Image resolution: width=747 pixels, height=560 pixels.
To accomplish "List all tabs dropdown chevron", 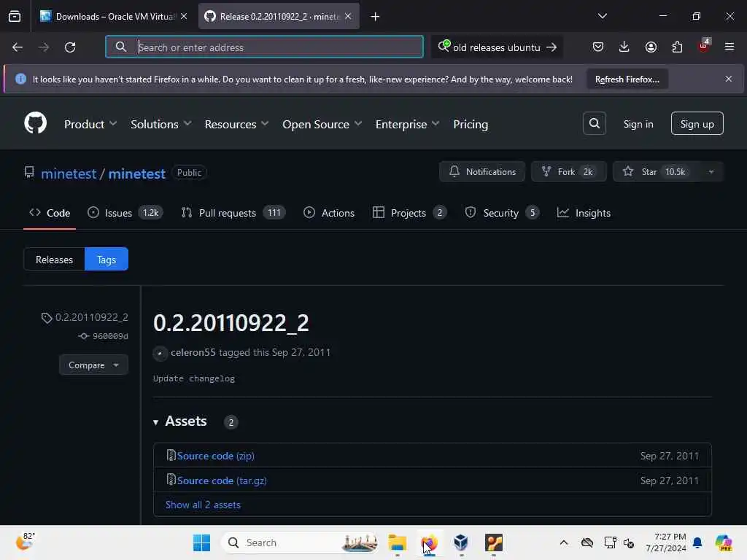I will pyautogui.click(x=602, y=16).
